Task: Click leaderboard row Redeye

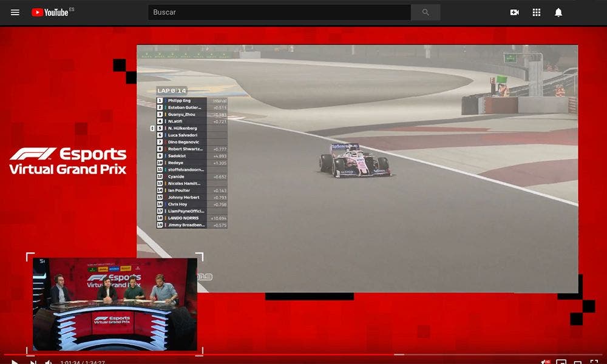Action: pos(192,163)
